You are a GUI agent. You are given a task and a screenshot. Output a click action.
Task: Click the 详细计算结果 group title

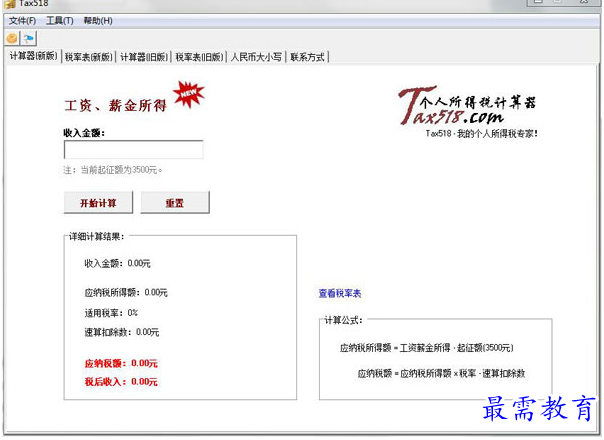point(97,237)
